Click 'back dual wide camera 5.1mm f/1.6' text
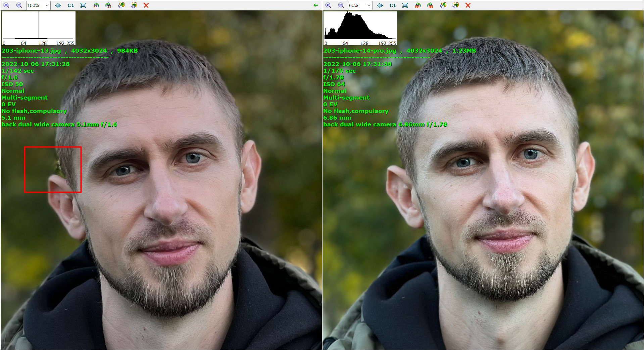 59,124
